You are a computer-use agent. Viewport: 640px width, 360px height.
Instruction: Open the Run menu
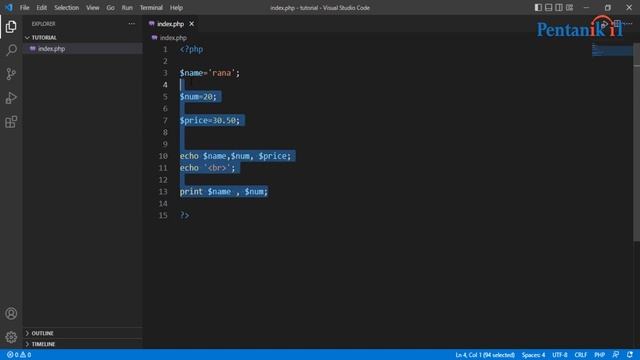pos(127,7)
